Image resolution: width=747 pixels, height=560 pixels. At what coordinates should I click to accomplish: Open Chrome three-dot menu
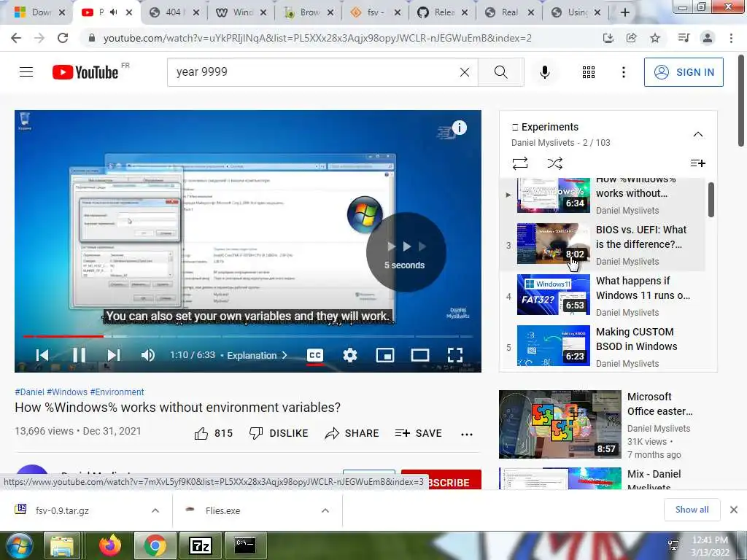[731, 38]
